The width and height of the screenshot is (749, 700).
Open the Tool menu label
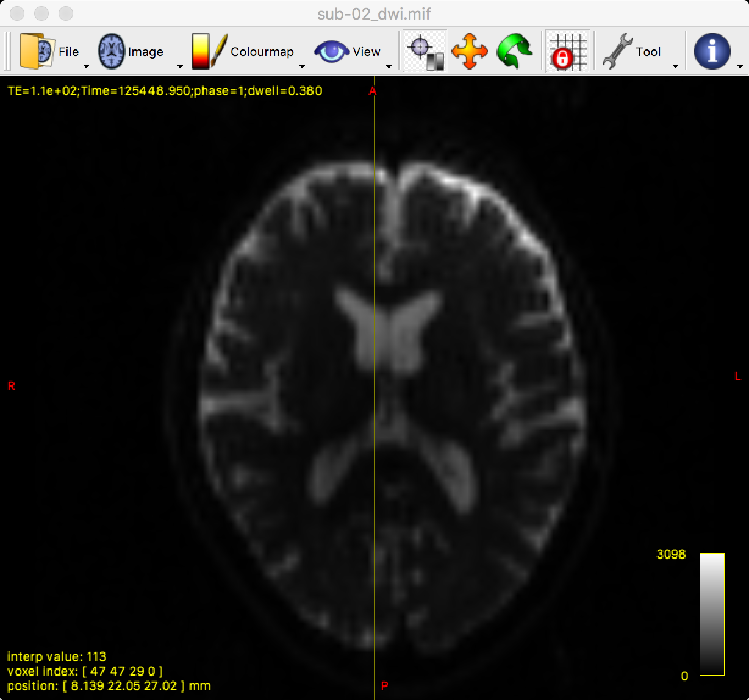pyautogui.click(x=648, y=52)
